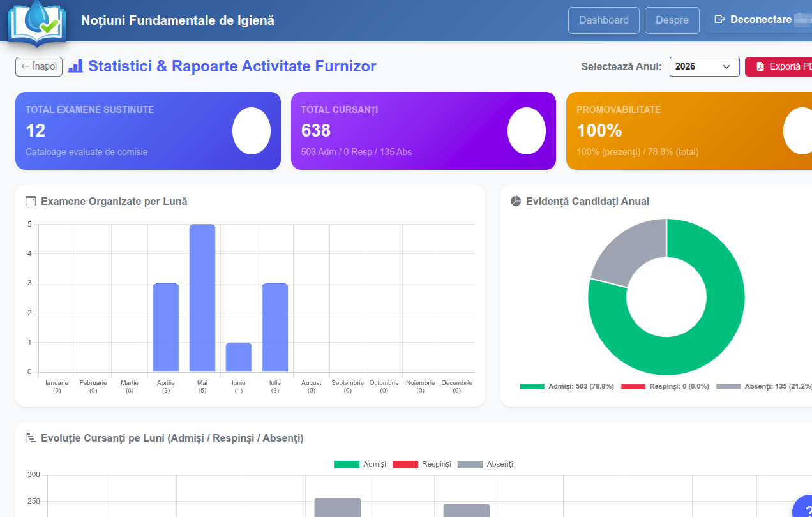Click the Iulie bar in monthly exams chart
The image size is (812, 517).
pos(275,327)
